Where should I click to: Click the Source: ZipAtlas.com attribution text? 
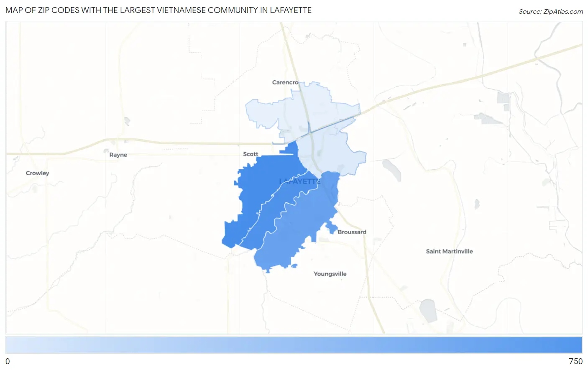click(x=551, y=12)
